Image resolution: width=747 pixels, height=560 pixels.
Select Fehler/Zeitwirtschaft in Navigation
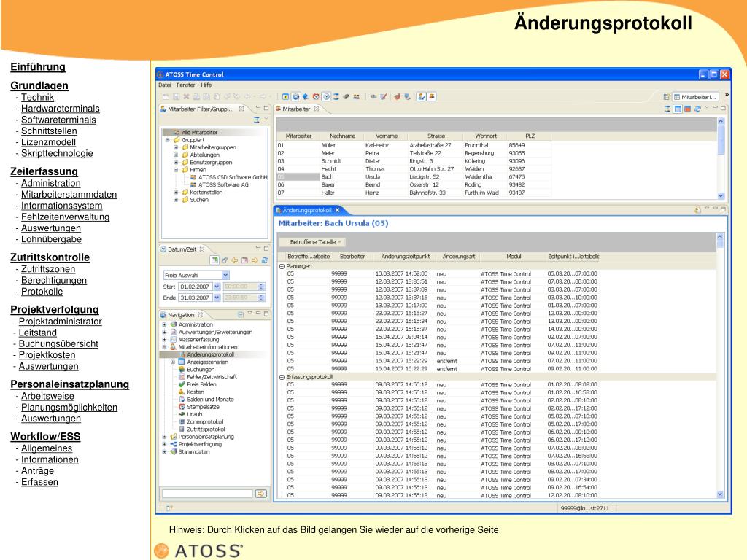click(212, 377)
